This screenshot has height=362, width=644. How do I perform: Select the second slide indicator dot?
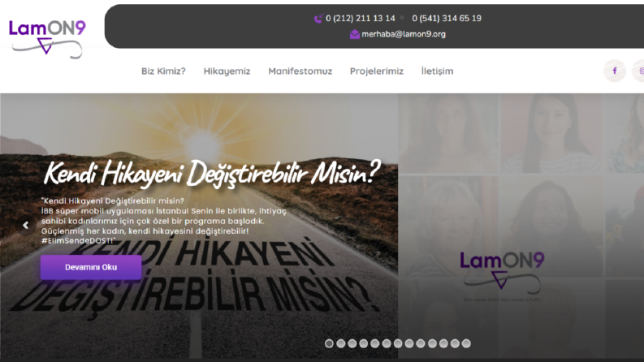pyautogui.click(x=340, y=343)
